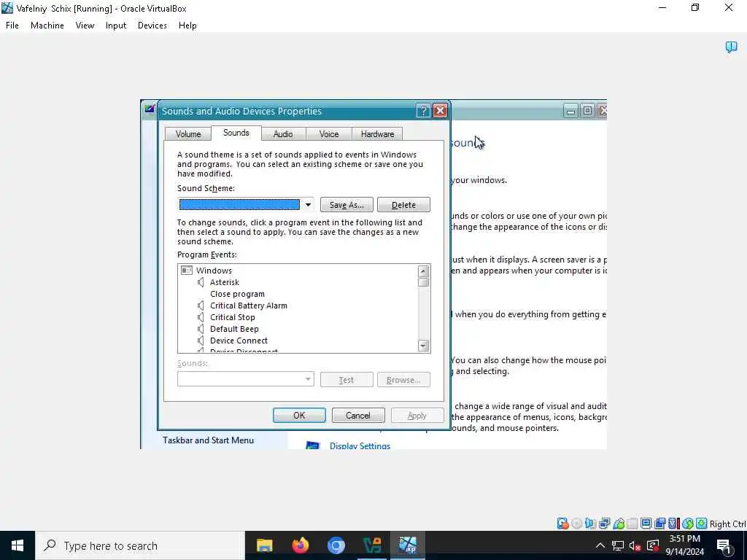Click the Program Events scroll up arrow

tap(423, 271)
